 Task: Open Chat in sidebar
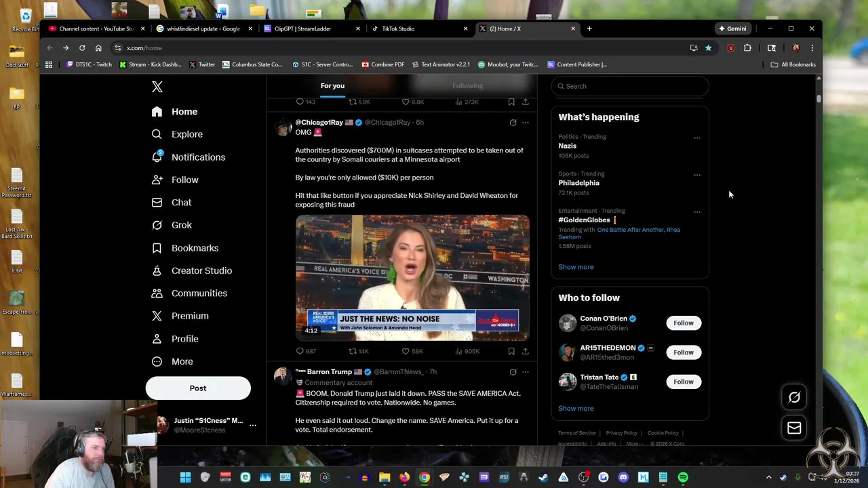pyautogui.click(x=172, y=203)
